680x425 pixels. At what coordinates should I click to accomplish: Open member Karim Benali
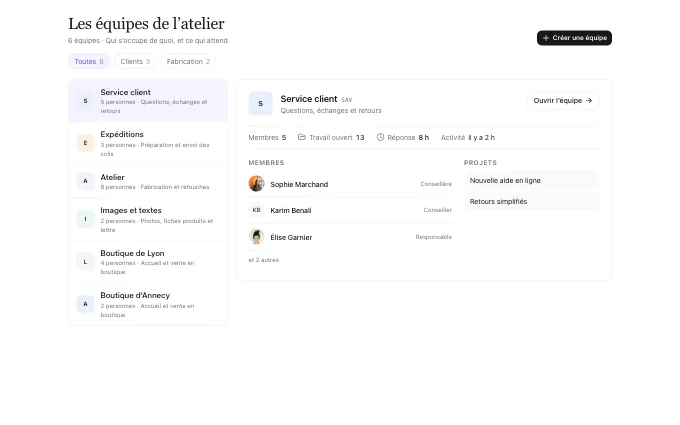point(350,210)
